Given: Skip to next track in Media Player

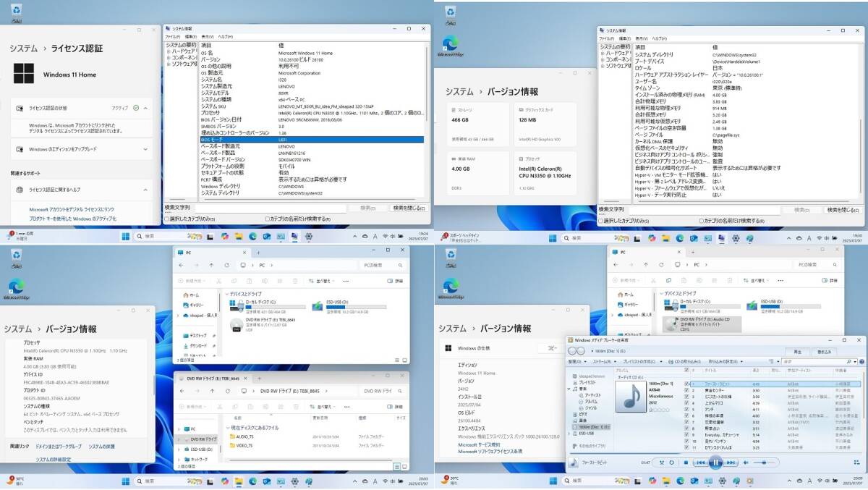Looking at the screenshot, I should [x=730, y=462].
